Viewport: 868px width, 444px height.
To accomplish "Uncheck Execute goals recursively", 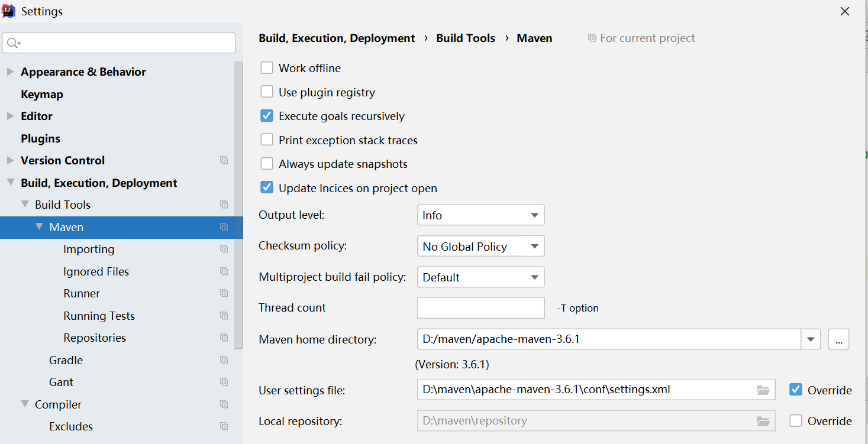I will pyautogui.click(x=267, y=116).
